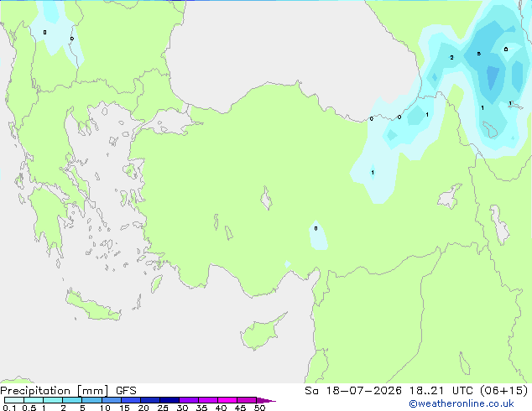532x411 pixels.
Task: Click the '30' legend value label
Action: [x=182, y=408]
